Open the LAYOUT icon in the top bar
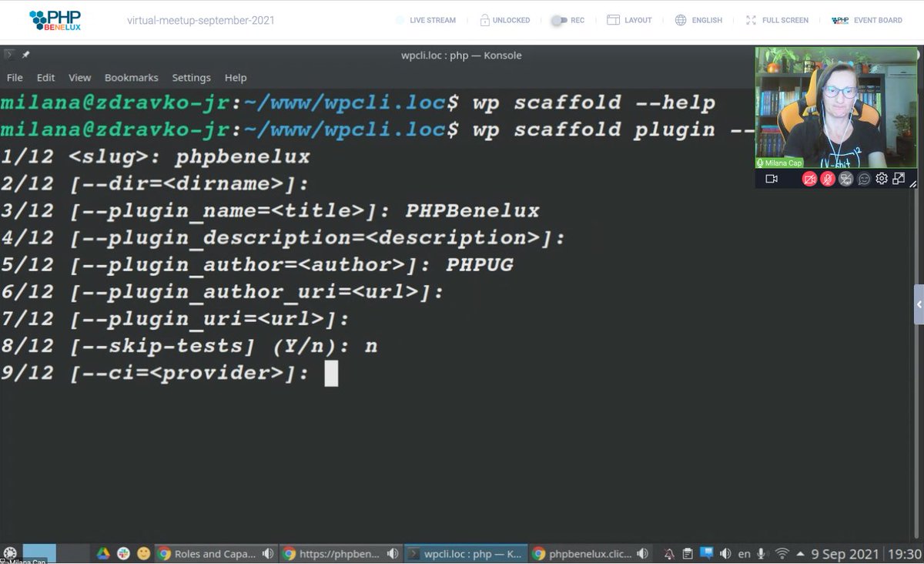 pyautogui.click(x=612, y=20)
